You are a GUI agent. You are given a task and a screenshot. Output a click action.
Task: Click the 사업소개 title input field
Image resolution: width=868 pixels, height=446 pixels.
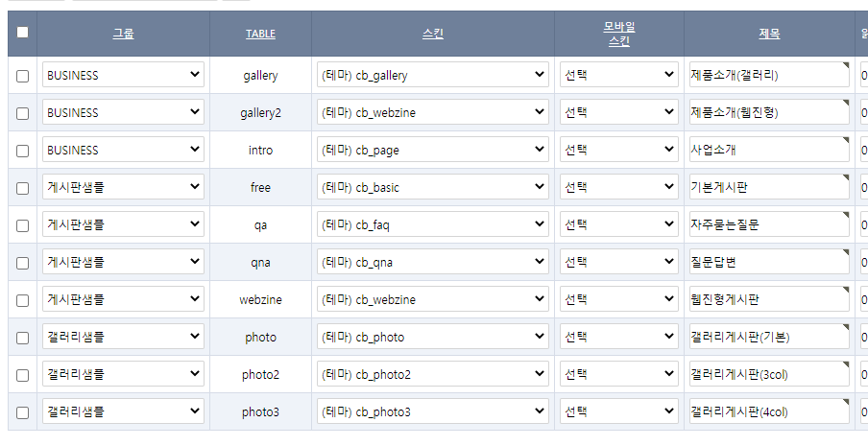tap(768, 151)
